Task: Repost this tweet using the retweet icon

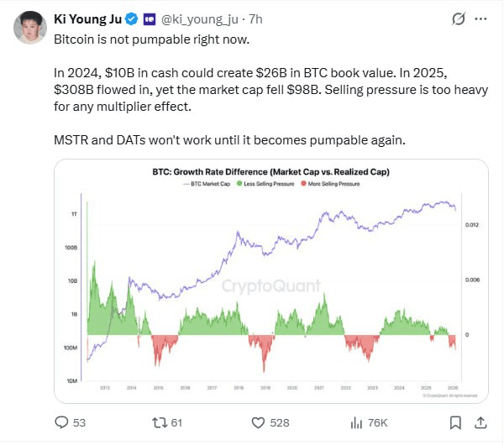Action: point(156,422)
